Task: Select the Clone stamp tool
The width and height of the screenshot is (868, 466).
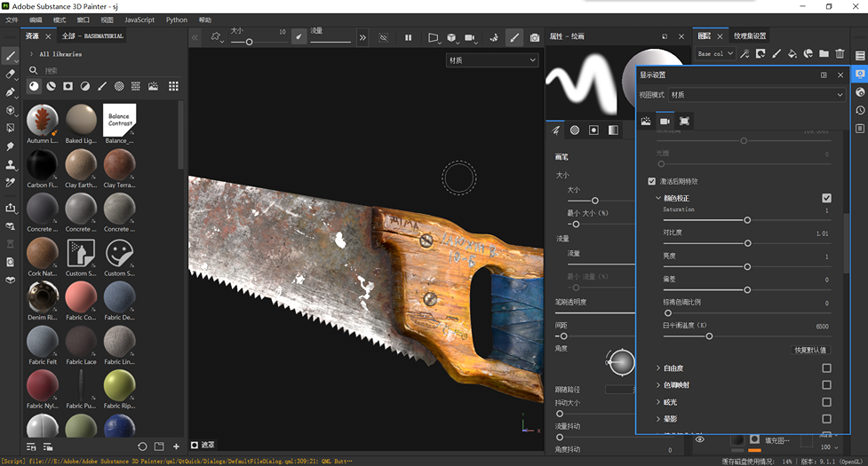Action: (x=11, y=165)
